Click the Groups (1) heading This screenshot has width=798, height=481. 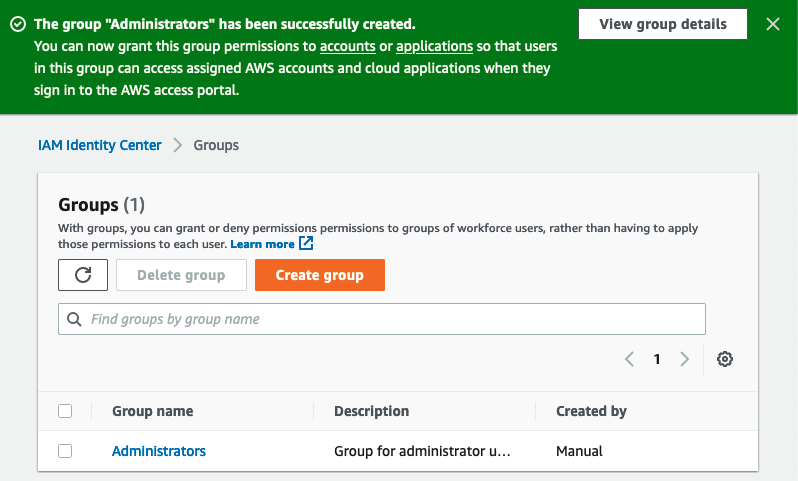(x=101, y=205)
